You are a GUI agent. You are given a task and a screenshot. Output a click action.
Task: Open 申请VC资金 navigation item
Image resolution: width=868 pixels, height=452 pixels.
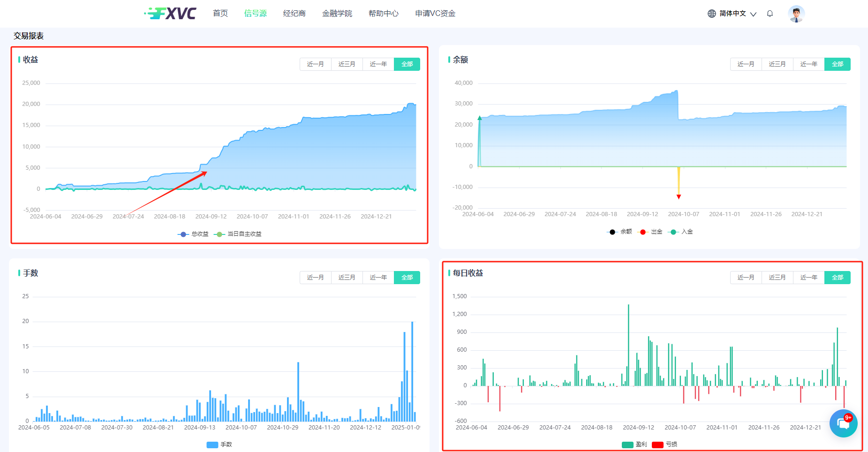435,13
